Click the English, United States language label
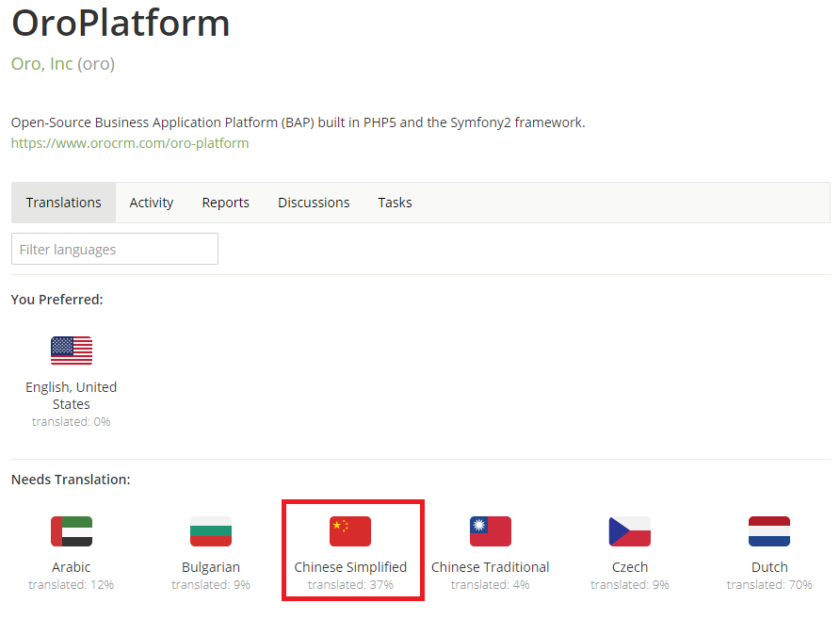The image size is (840, 619). point(72,396)
